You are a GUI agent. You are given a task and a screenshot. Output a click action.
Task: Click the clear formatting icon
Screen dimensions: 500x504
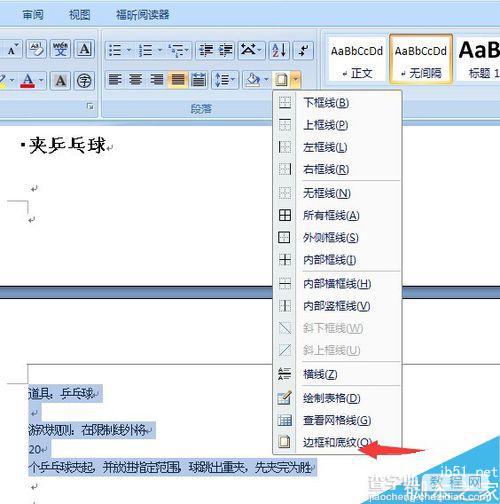click(x=36, y=50)
